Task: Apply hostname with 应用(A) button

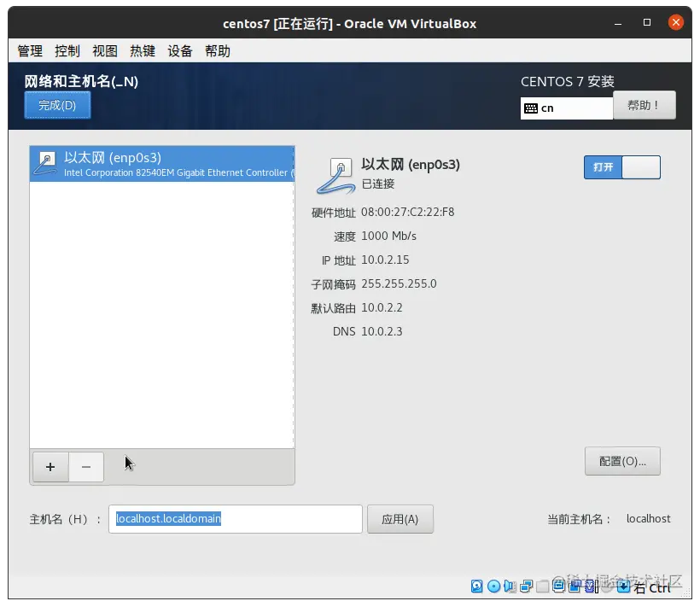Action: [400, 519]
